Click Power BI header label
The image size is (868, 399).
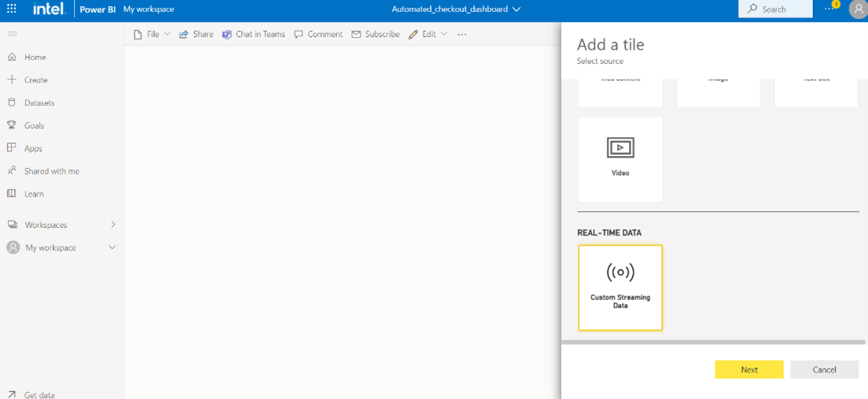point(97,9)
